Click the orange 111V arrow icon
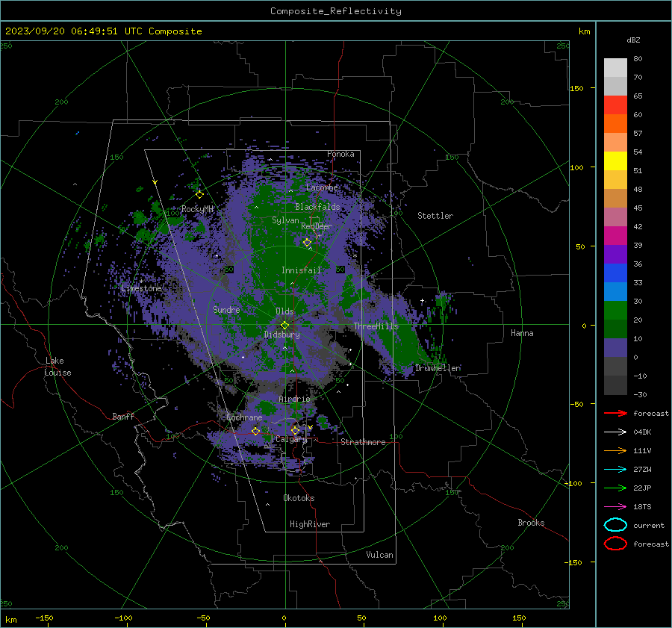 (615, 450)
